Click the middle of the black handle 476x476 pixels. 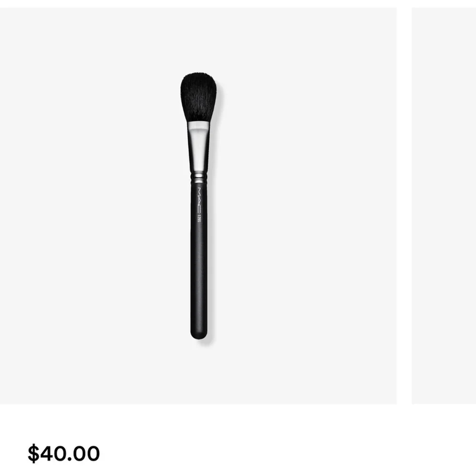[x=199, y=258]
